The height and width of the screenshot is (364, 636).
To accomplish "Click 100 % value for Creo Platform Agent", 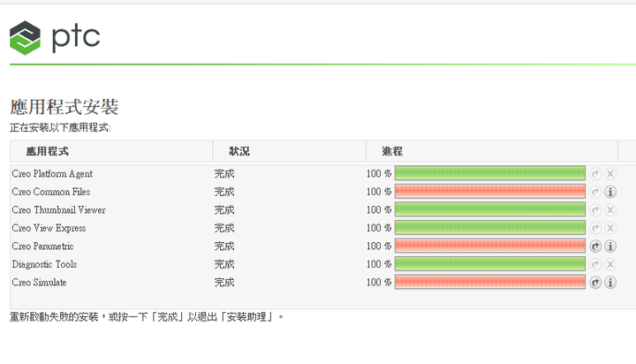I will click(379, 174).
